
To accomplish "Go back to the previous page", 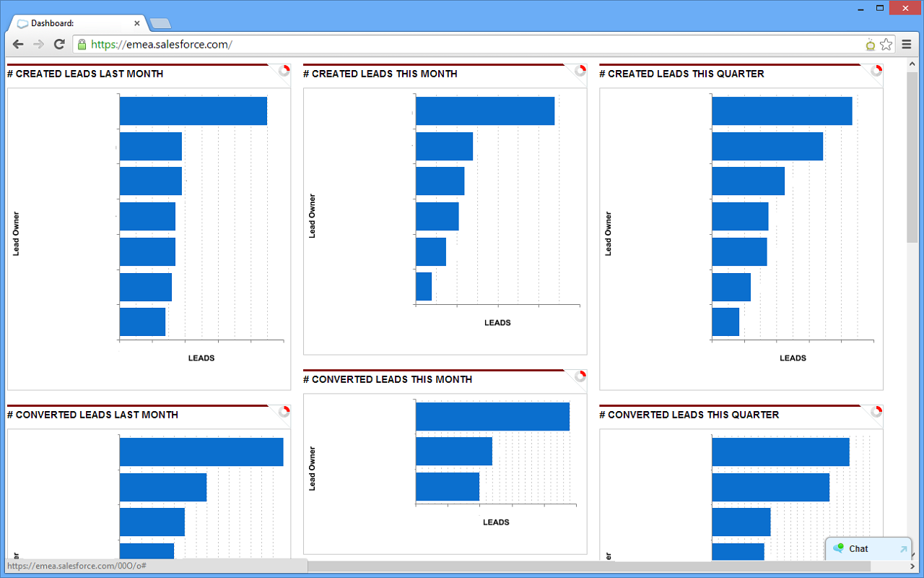I will (18, 44).
